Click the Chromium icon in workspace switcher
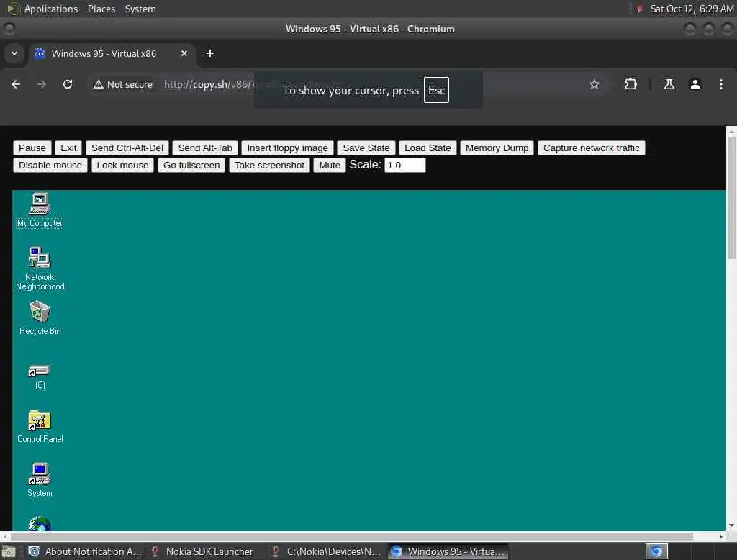 pyautogui.click(x=656, y=551)
